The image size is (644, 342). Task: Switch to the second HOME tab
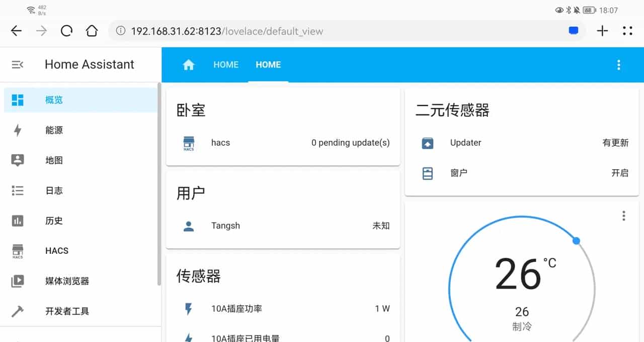click(x=268, y=64)
